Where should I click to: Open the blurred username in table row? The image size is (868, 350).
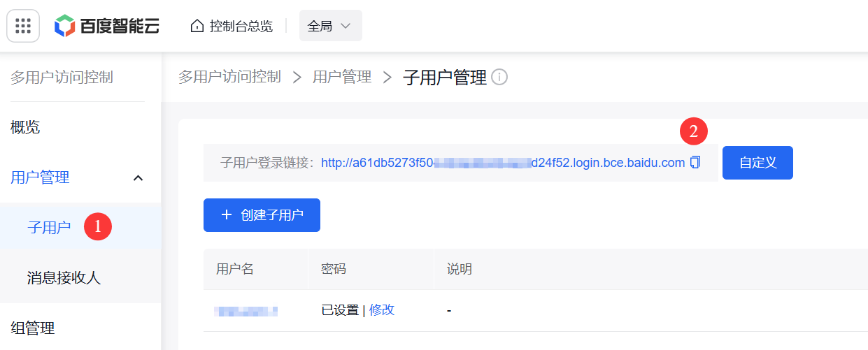click(x=246, y=311)
